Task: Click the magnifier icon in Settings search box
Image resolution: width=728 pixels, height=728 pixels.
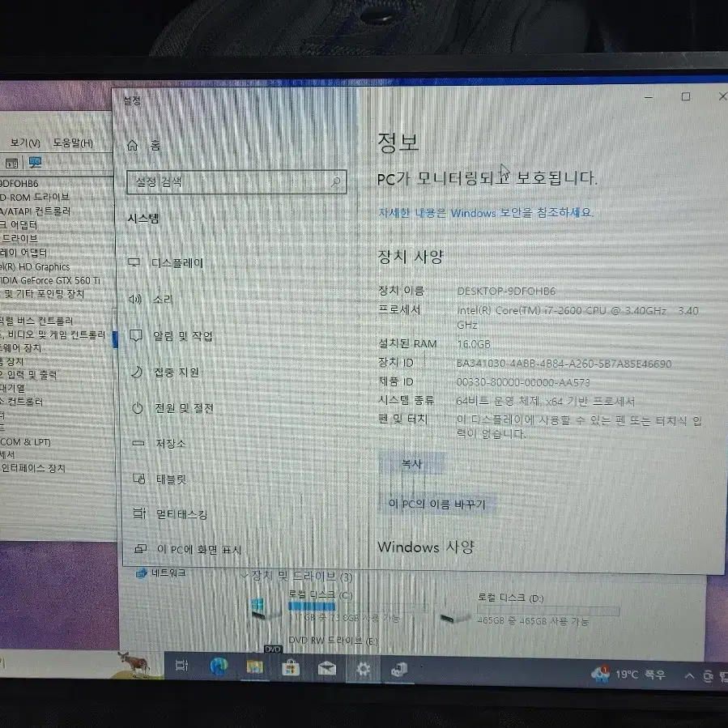Action: point(336,181)
